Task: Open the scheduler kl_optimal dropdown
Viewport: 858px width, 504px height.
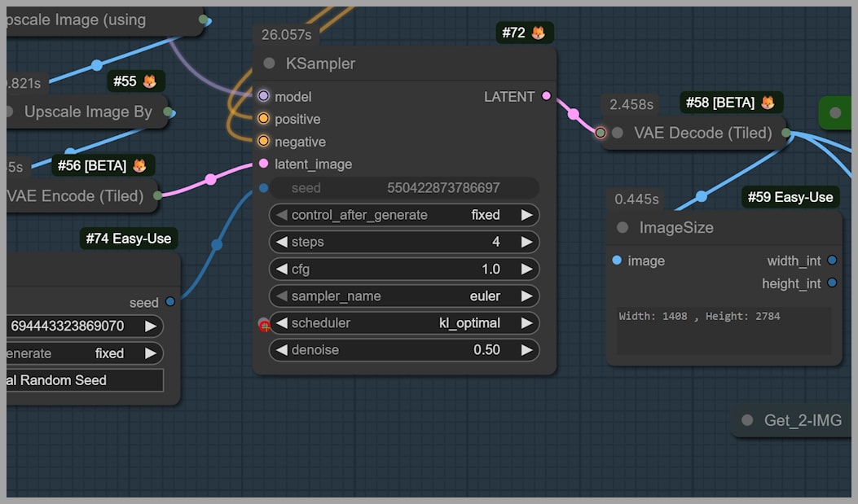Action: pyautogui.click(x=404, y=323)
